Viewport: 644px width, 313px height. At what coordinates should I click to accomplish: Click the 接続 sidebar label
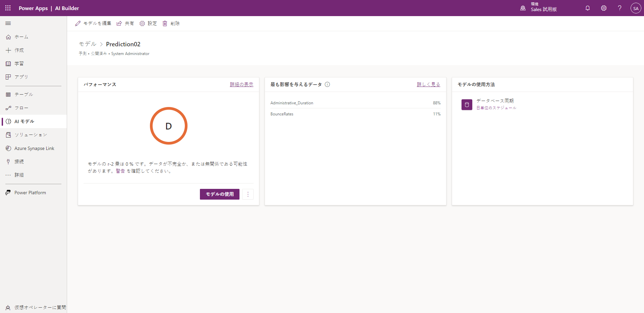pos(19,162)
